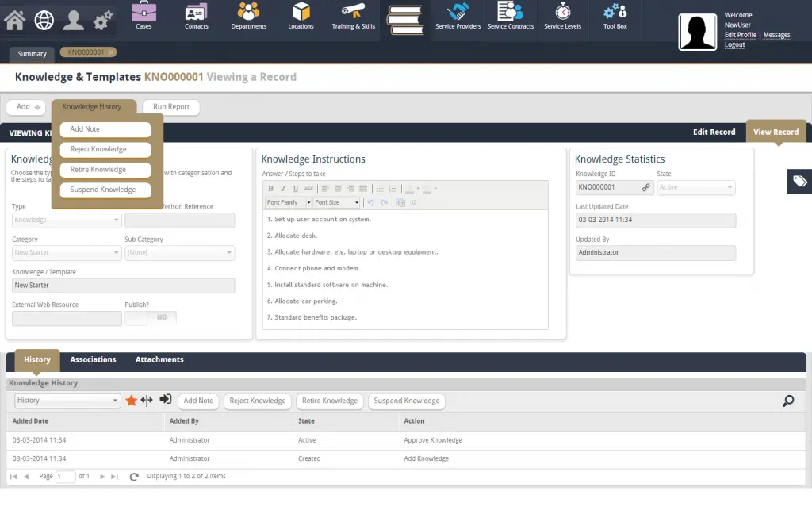The width and height of the screenshot is (812, 510).
Task: Click the orange star favorite icon
Action: (x=132, y=401)
